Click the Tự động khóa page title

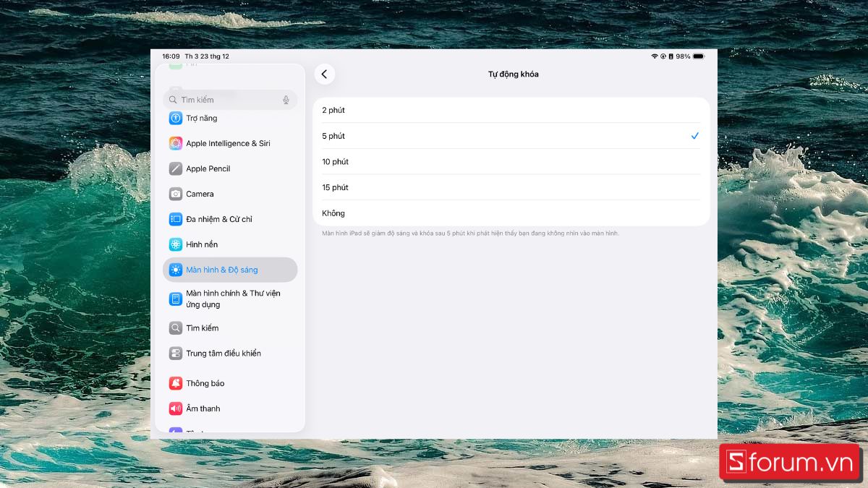[x=514, y=74]
